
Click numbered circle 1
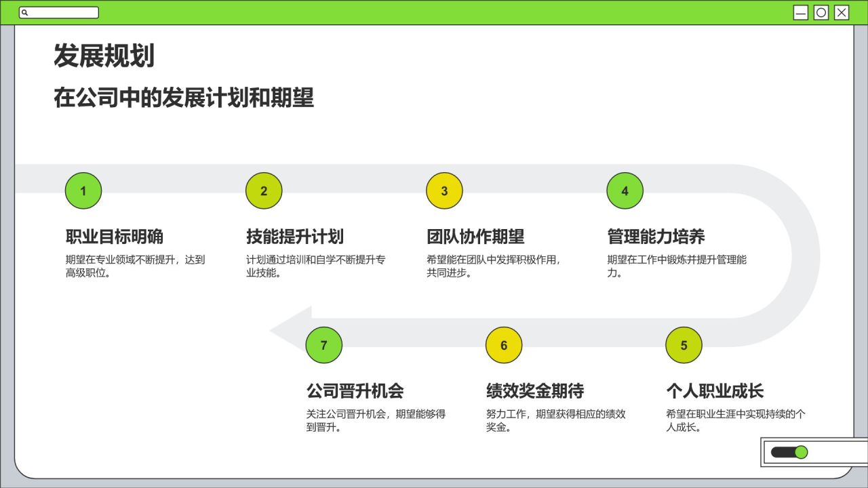click(x=83, y=191)
